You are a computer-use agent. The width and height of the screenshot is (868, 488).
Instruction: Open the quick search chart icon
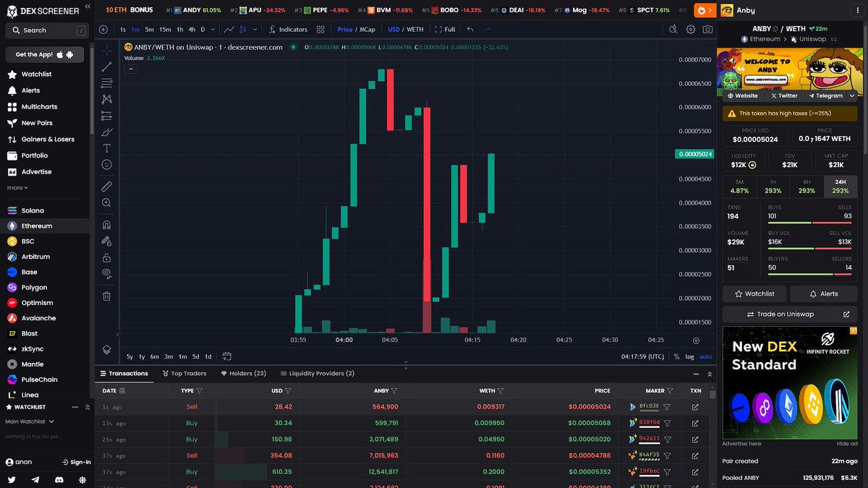point(673,30)
